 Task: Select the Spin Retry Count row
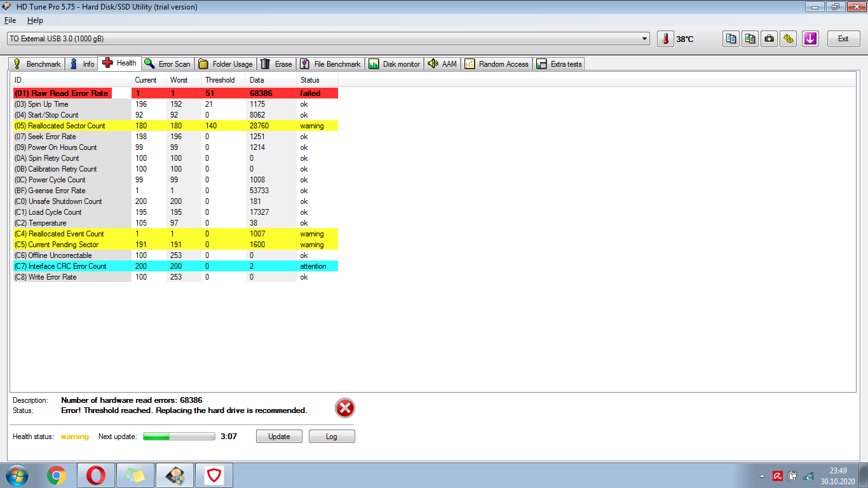coord(175,158)
